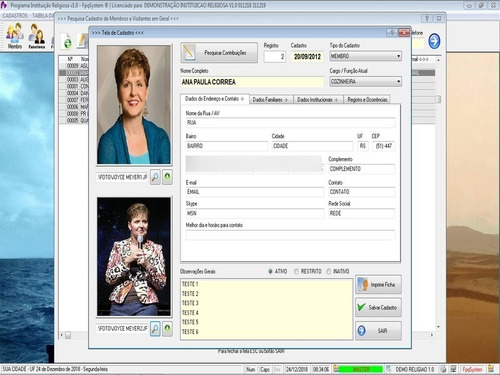Select the RESTRITO radio button
Viewport: 500px width, 375px height.
click(296, 271)
